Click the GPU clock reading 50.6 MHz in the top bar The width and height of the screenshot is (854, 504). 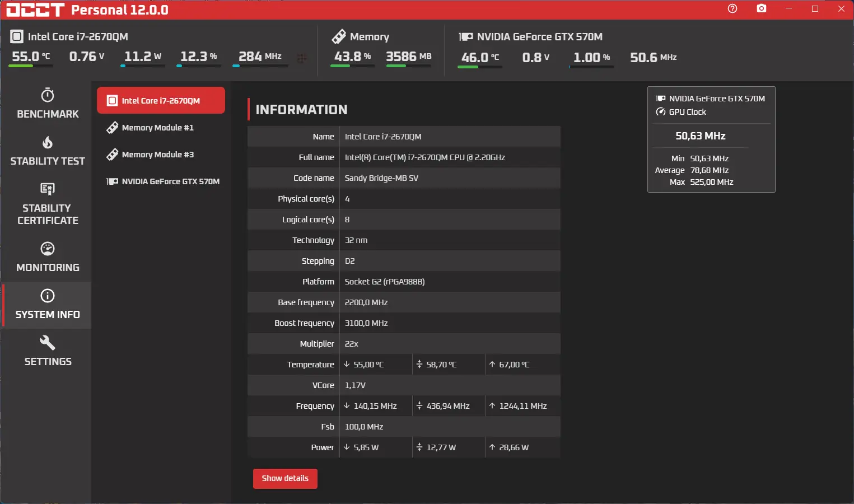click(x=654, y=57)
